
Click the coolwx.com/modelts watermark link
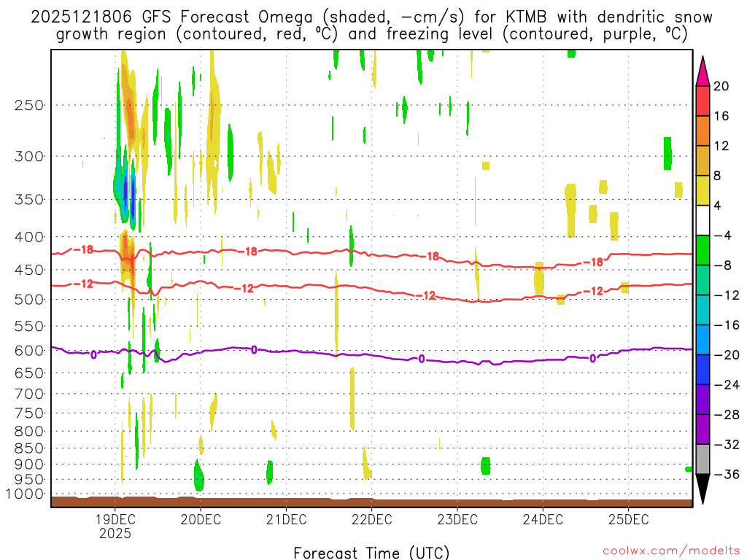(671, 551)
